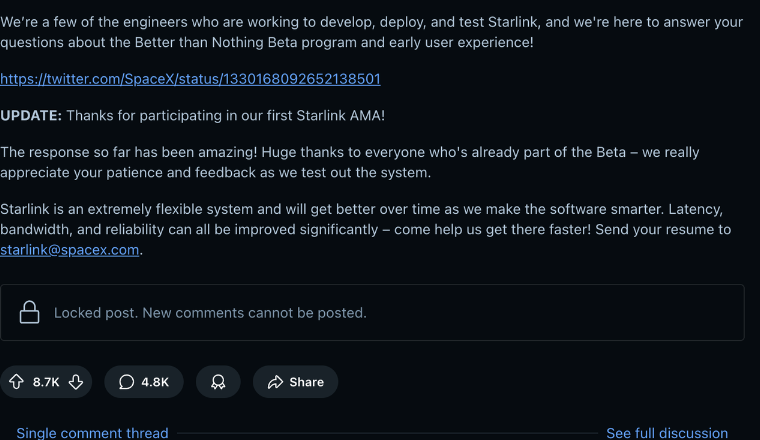
Task: Open the SpaceX Twitter status link
Action: coord(190,79)
